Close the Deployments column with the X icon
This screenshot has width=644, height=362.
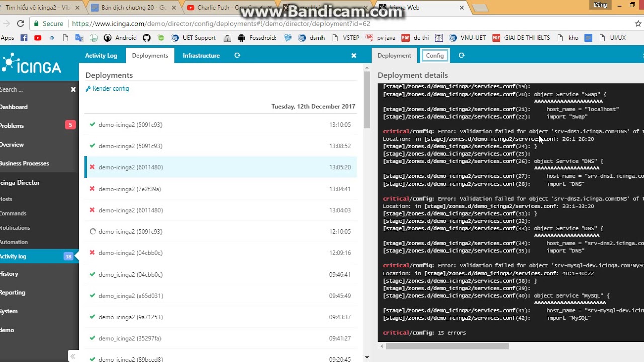[354, 56]
